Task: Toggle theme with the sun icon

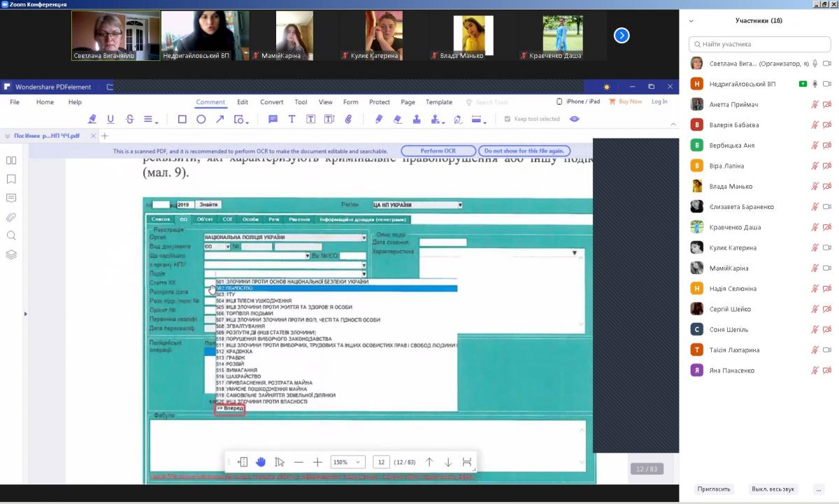Action: click(606, 87)
